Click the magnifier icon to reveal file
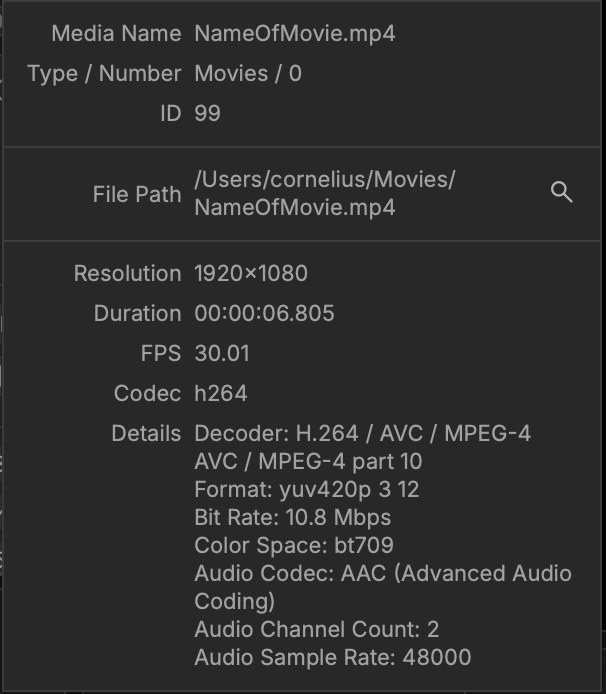The height and width of the screenshot is (694, 606). point(562,193)
